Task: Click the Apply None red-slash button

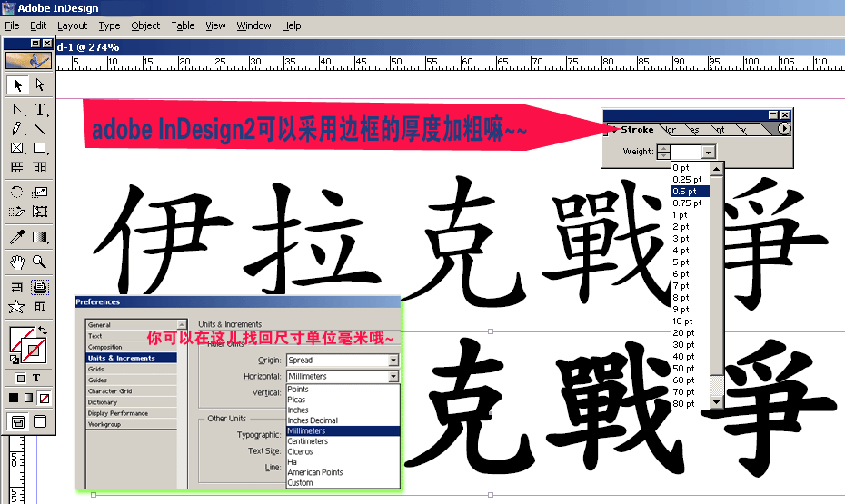Action: click(x=45, y=398)
